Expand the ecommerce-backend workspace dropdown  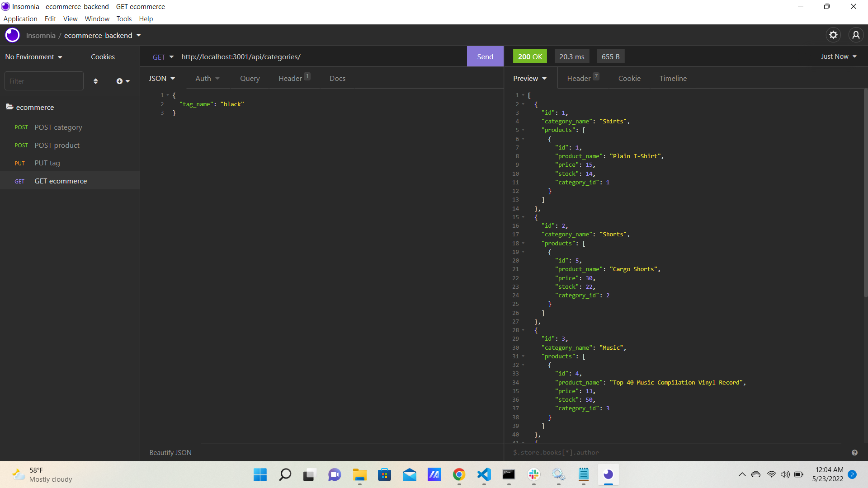tap(103, 35)
